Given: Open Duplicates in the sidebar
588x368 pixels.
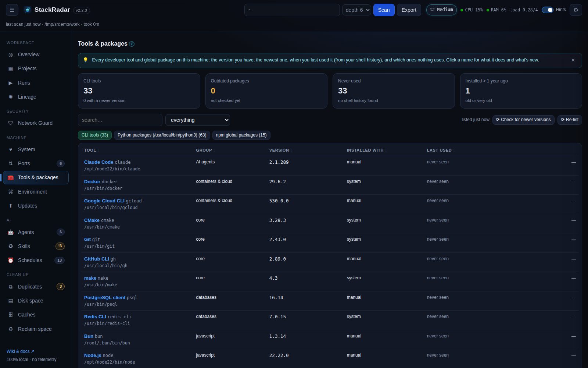Looking at the screenshot, I should (x=36, y=287).
